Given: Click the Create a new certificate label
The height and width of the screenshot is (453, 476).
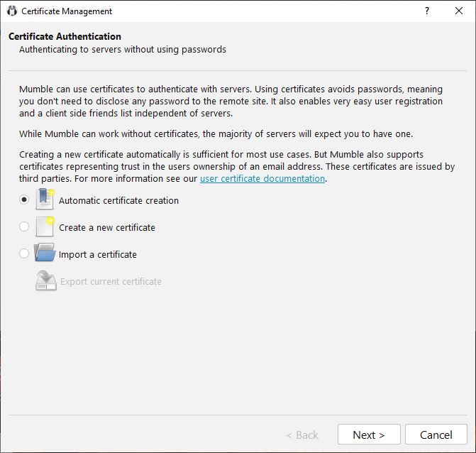Looking at the screenshot, I should click(x=107, y=228).
